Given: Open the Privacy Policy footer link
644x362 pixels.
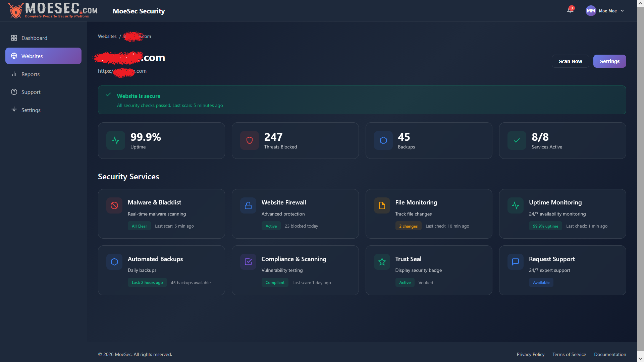Looking at the screenshot, I should (530, 354).
